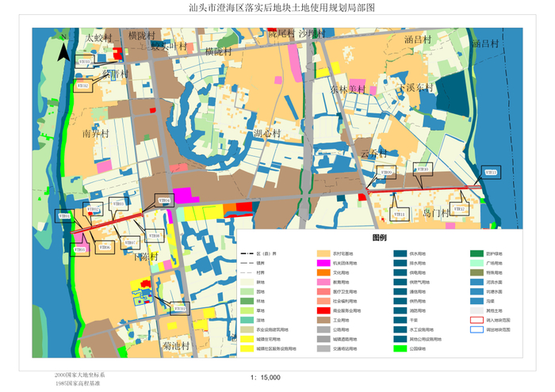Click the VTC01 callout box
The image size is (555, 392).
pyautogui.click(x=180, y=309)
